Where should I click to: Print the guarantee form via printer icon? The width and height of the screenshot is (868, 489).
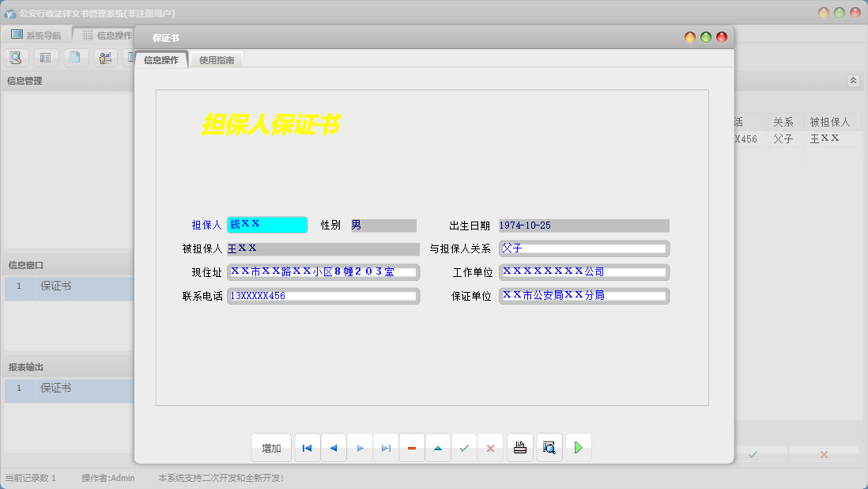coord(520,448)
